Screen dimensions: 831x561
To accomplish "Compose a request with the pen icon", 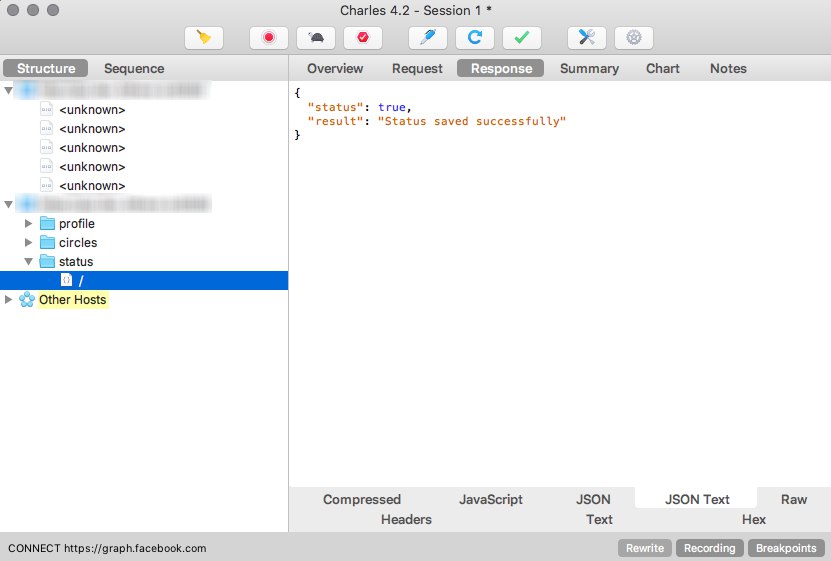I will (428, 38).
